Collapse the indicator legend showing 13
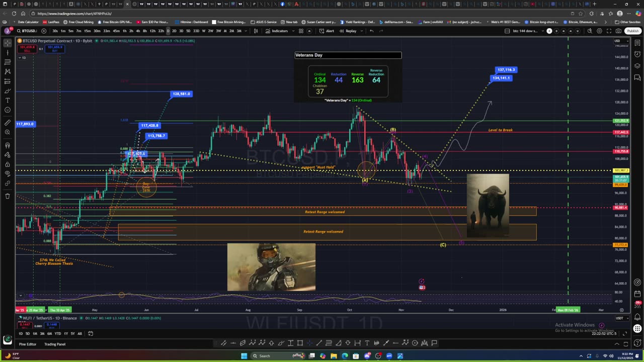 click(22, 57)
